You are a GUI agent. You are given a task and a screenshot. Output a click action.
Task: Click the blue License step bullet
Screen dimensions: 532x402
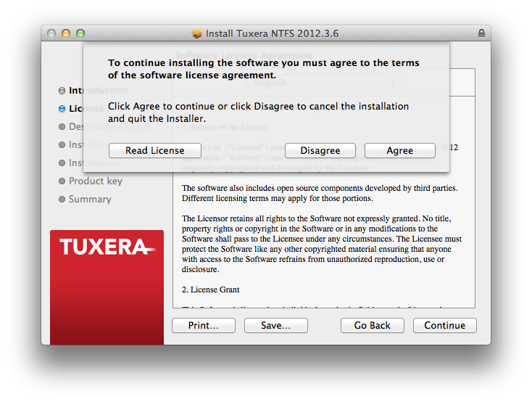click(62, 109)
